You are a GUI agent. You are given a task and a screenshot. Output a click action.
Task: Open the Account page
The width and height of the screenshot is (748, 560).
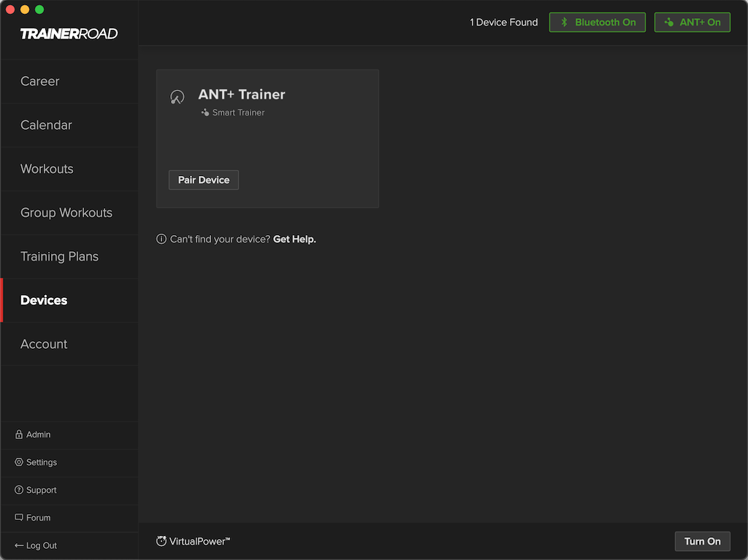click(x=69, y=344)
